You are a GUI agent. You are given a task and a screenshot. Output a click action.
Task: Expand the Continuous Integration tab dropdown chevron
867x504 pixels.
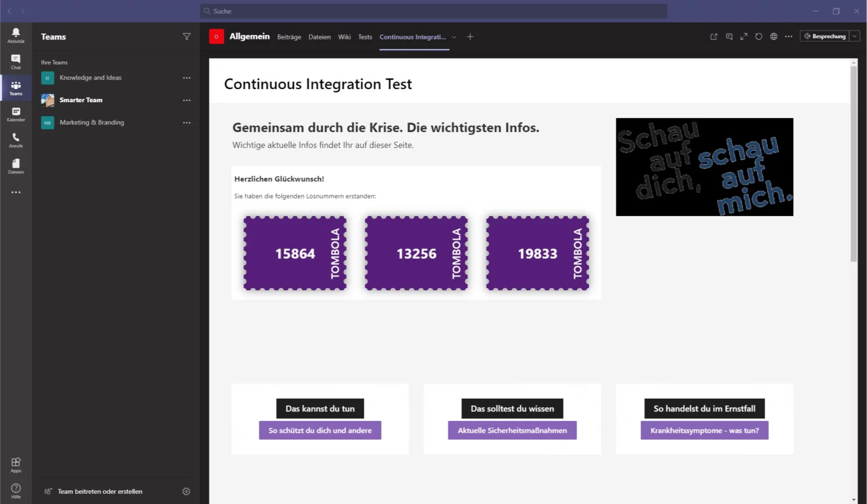click(454, 37)
